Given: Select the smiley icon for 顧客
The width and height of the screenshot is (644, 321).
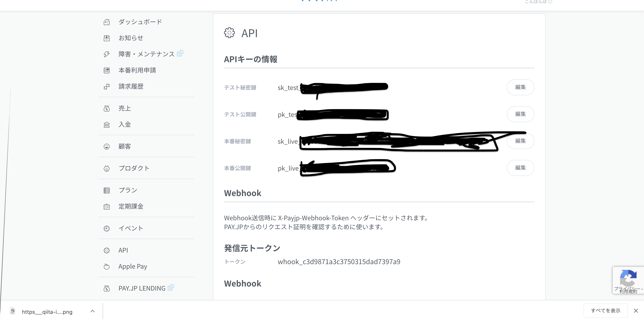Looking at the screenshot, I should 107,146.
